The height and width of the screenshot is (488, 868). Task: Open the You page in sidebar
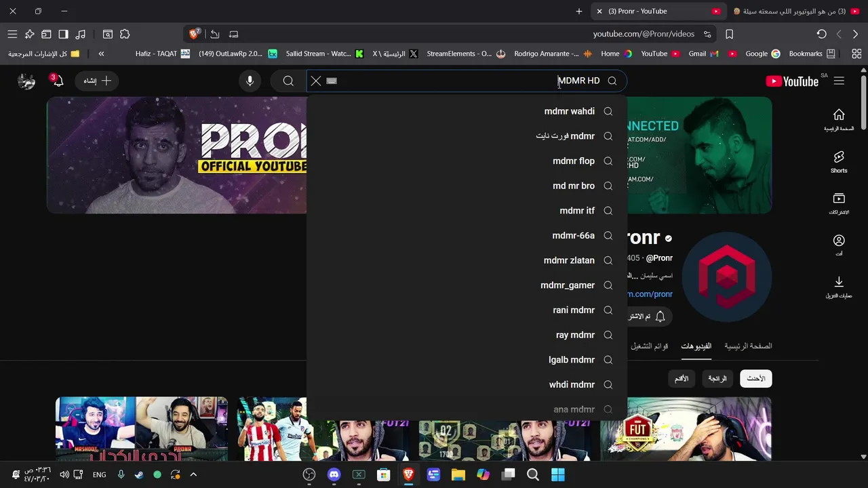839,245
